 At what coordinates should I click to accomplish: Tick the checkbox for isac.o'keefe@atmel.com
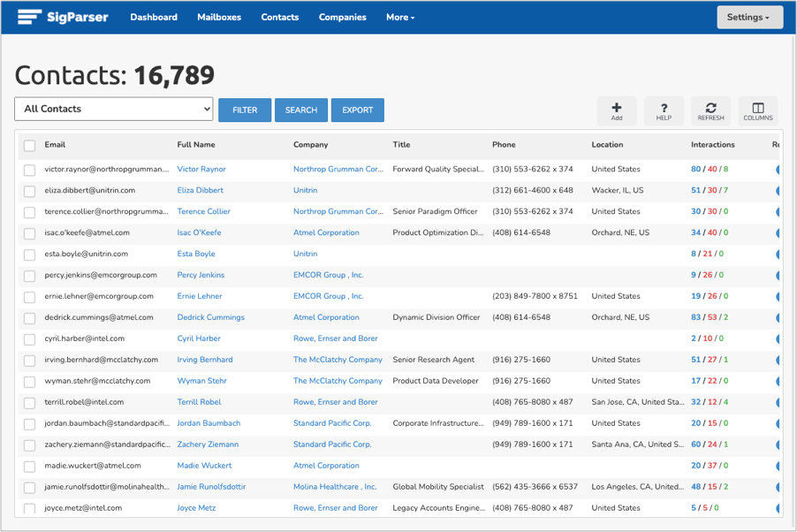tap(29, 233)
